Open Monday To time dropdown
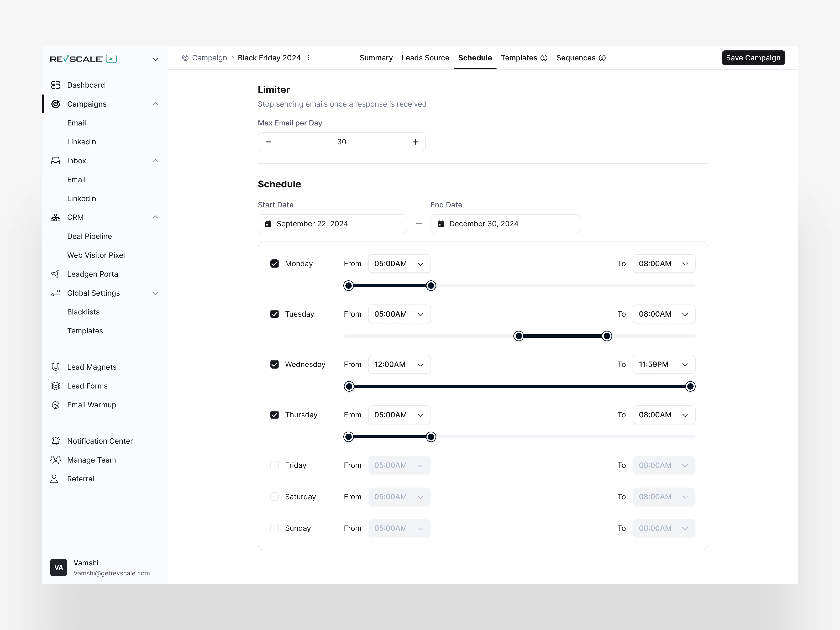 pos(664,264)
